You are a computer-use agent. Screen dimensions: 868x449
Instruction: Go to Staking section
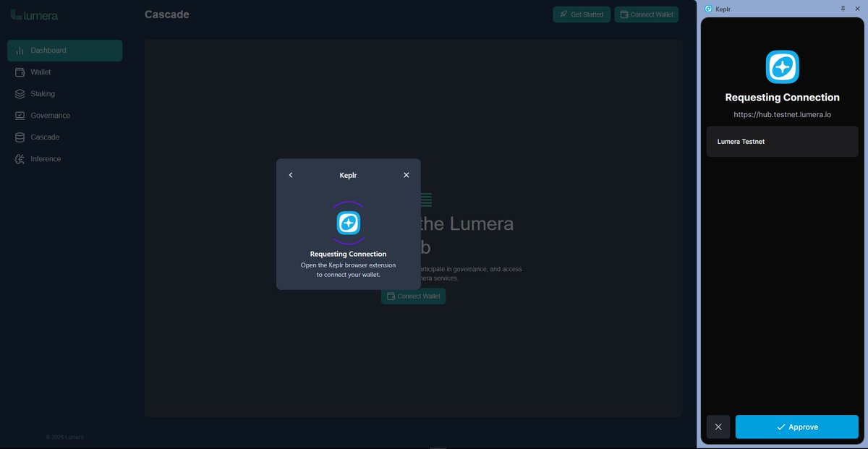[x=64, y=94]
